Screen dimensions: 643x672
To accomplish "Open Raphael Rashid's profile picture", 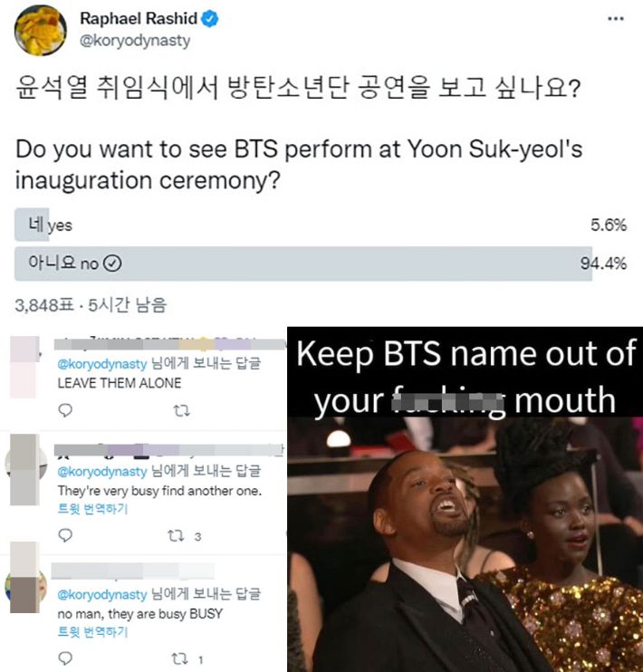I will coord(40,30).
